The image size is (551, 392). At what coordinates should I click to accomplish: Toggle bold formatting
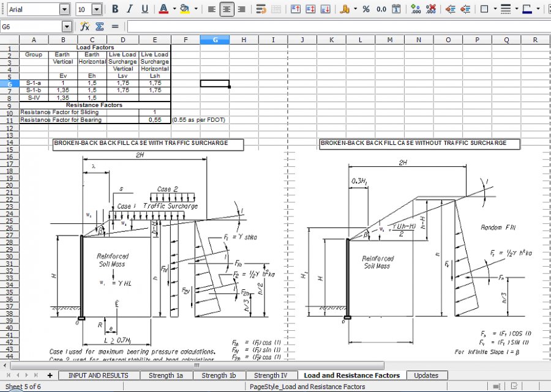(x=115, y=9)
